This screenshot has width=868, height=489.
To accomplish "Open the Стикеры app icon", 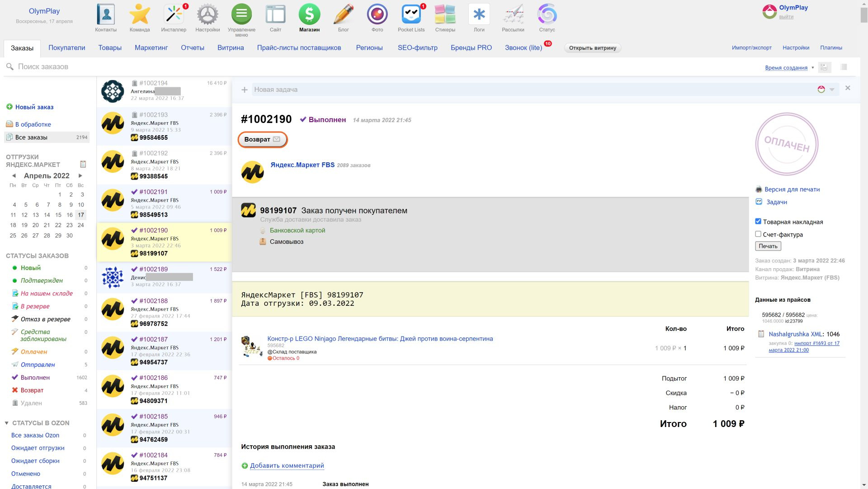I will [x=445, y=15].
